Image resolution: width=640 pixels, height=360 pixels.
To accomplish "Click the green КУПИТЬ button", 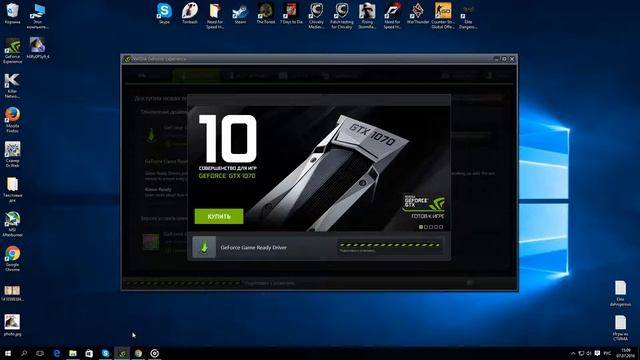I will coord(219,216).
